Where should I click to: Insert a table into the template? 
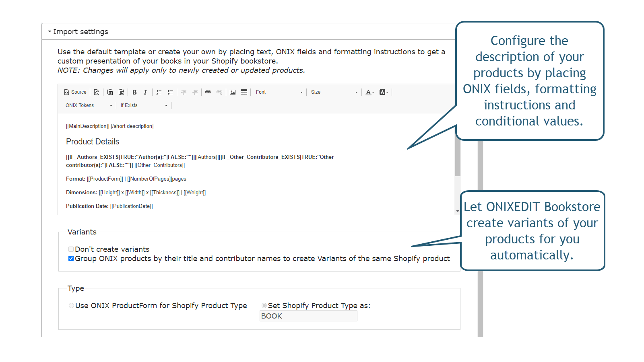[x=244, y=92]
